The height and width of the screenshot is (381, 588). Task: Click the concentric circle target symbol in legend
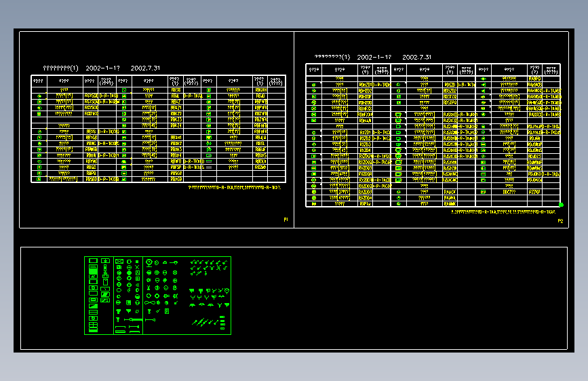tap(175, 273)
